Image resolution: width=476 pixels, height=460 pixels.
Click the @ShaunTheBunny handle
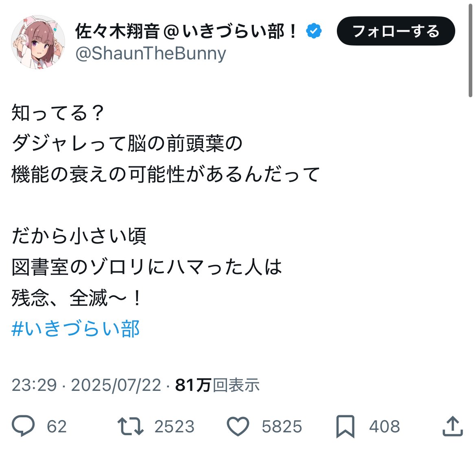click(x=151, y=54)
